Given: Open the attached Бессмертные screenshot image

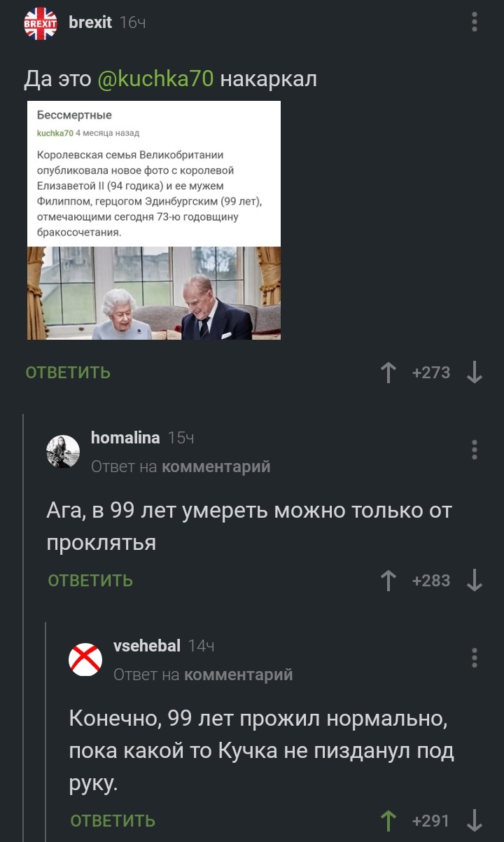Looking at the screenshot, I should tap(154, 221).
